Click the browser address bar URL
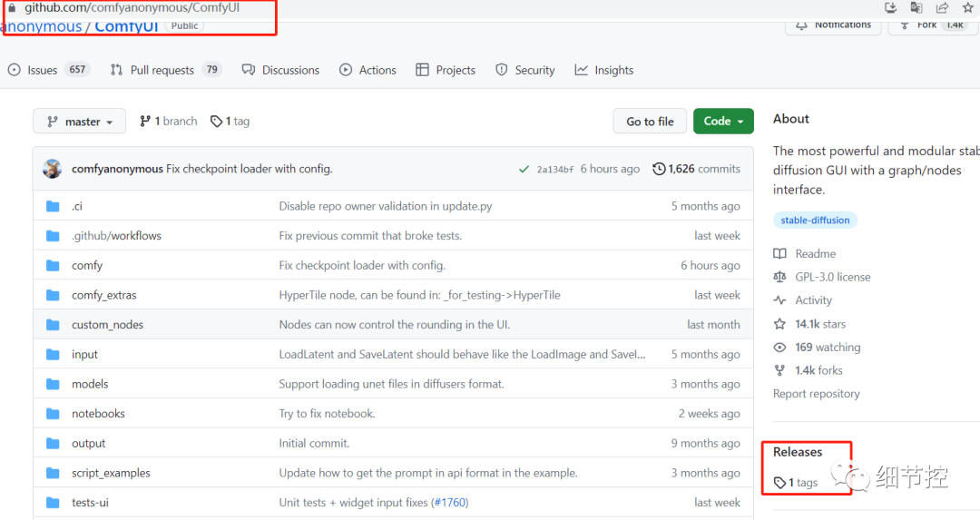The width and height of the screenshot is (980, 520). click(x=132, y=7)
